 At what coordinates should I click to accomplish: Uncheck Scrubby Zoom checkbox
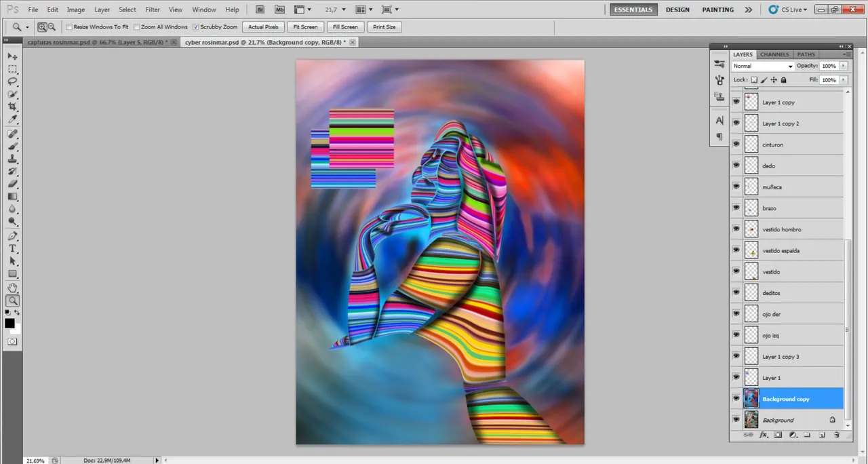[196, 27]
